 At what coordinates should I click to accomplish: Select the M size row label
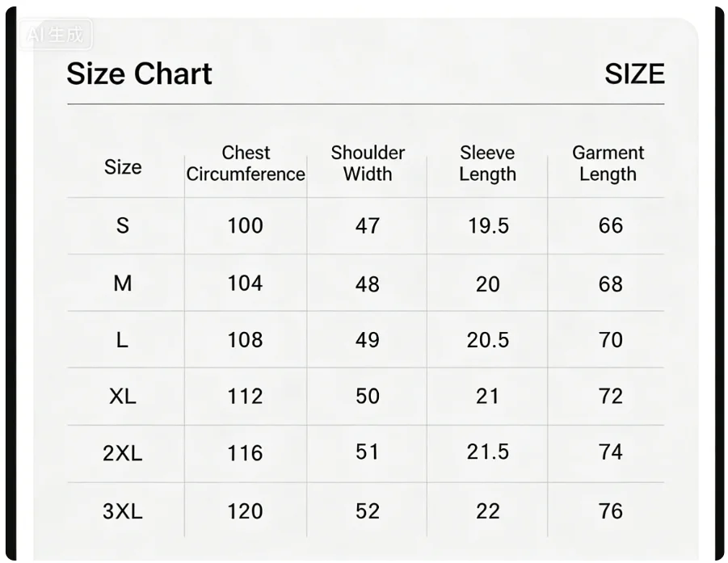pyautogui.click(x=123, y=284)
